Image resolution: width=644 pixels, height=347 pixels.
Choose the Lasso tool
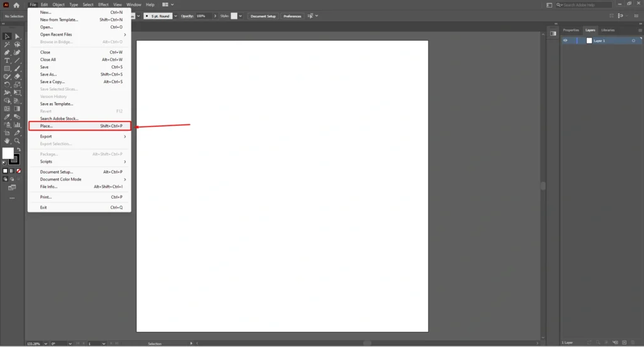(17, 45)
